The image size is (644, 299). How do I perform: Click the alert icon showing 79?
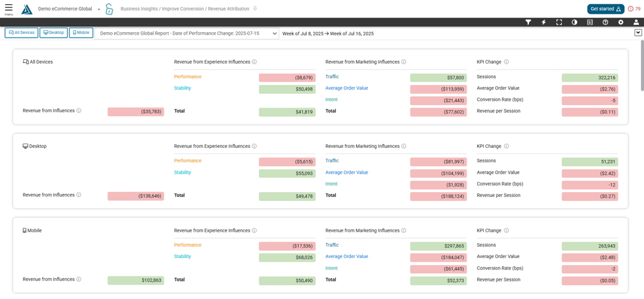[x=634, y=9]
